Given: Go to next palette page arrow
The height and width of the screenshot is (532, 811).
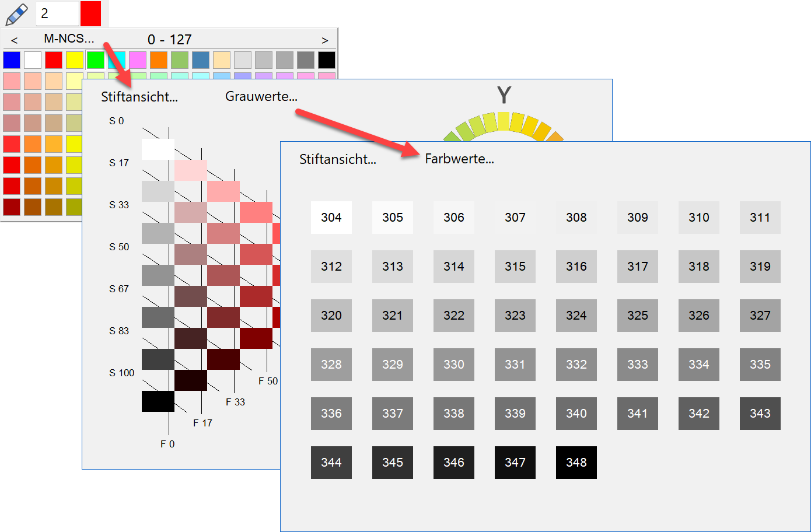Looking at the screenshot, I should (324, 40).
